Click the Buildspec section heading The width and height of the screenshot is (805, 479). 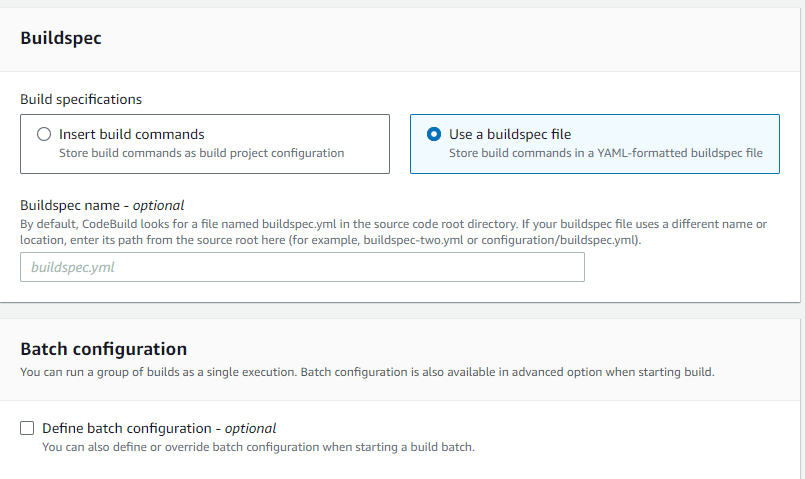[x=61, y=38]
